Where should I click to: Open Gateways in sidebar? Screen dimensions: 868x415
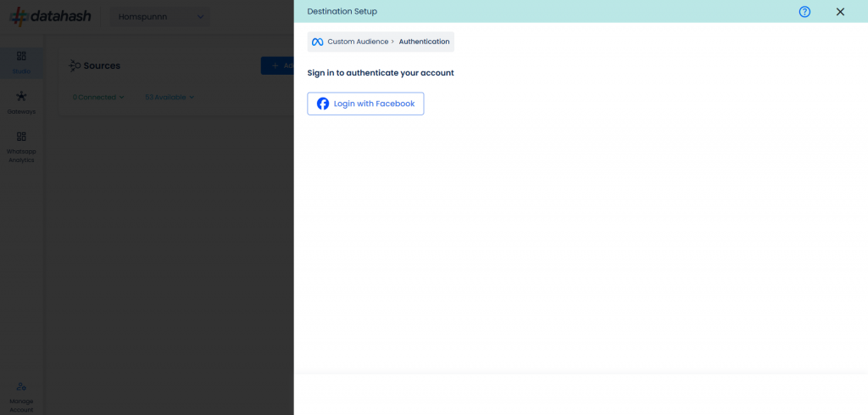click(21, 103)
